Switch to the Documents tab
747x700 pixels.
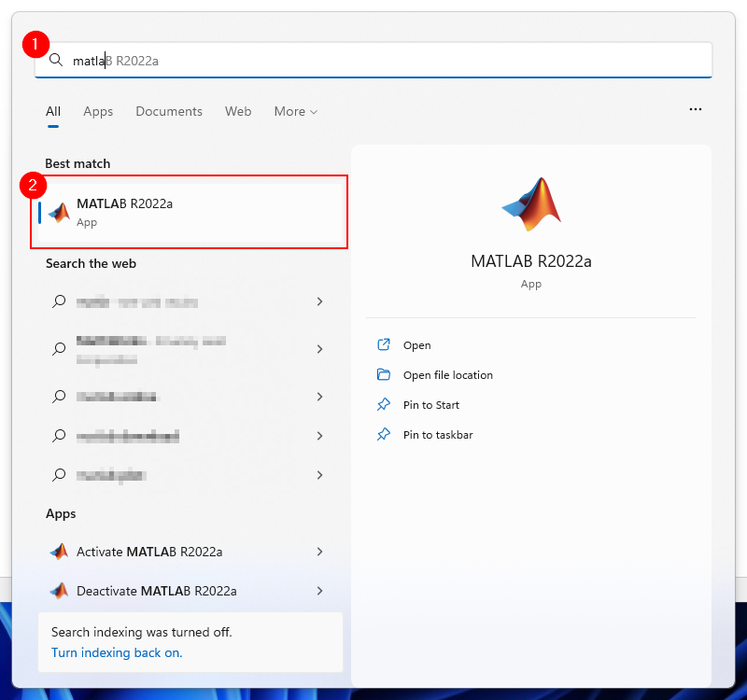[169, 111]
